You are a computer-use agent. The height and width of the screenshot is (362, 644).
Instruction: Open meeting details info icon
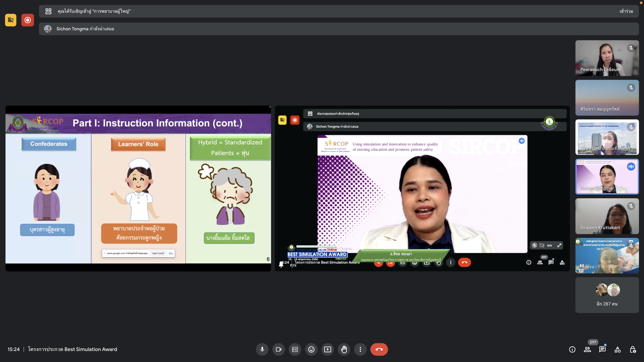(x=572, y=349)
